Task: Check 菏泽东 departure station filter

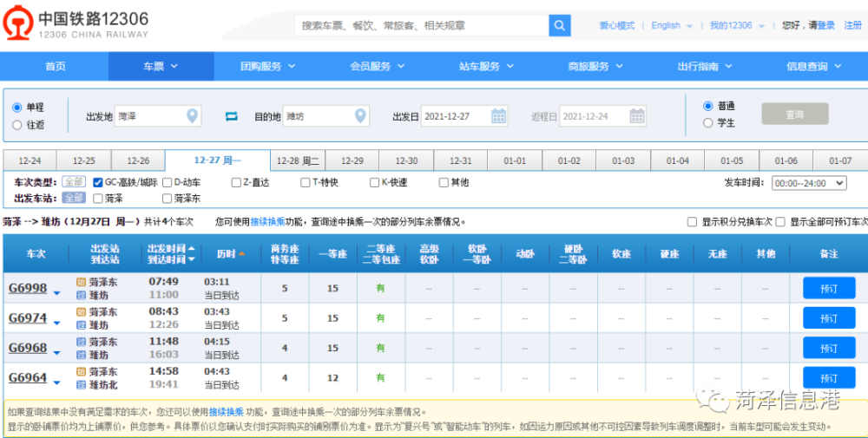Action: [167, 198]
